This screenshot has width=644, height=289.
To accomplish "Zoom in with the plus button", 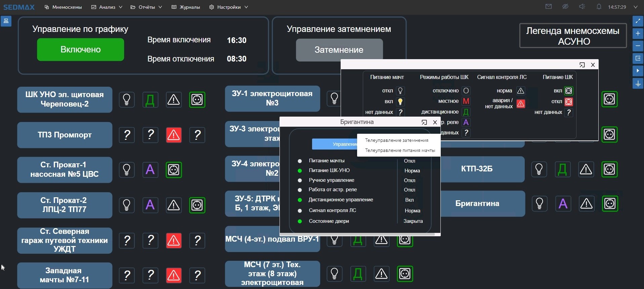I will click(x=638, y=34).
